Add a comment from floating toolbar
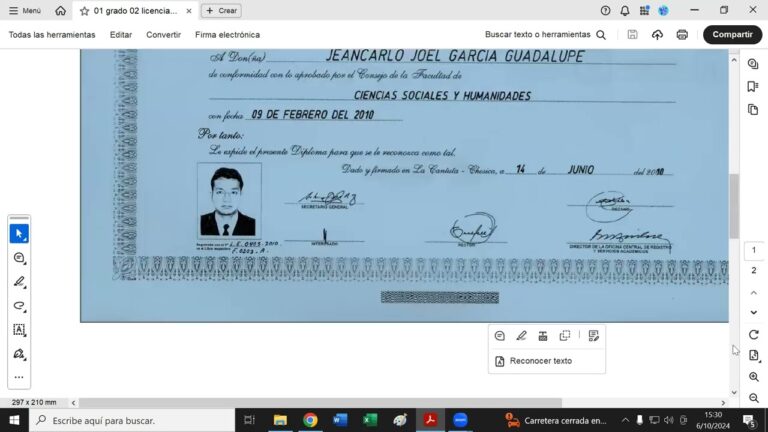 coord(500,336)
